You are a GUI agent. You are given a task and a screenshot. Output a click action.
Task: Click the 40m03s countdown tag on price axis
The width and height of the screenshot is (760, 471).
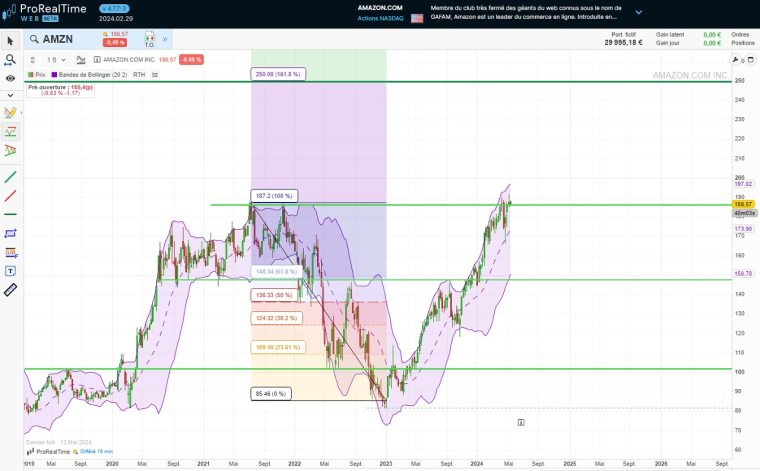744,213
